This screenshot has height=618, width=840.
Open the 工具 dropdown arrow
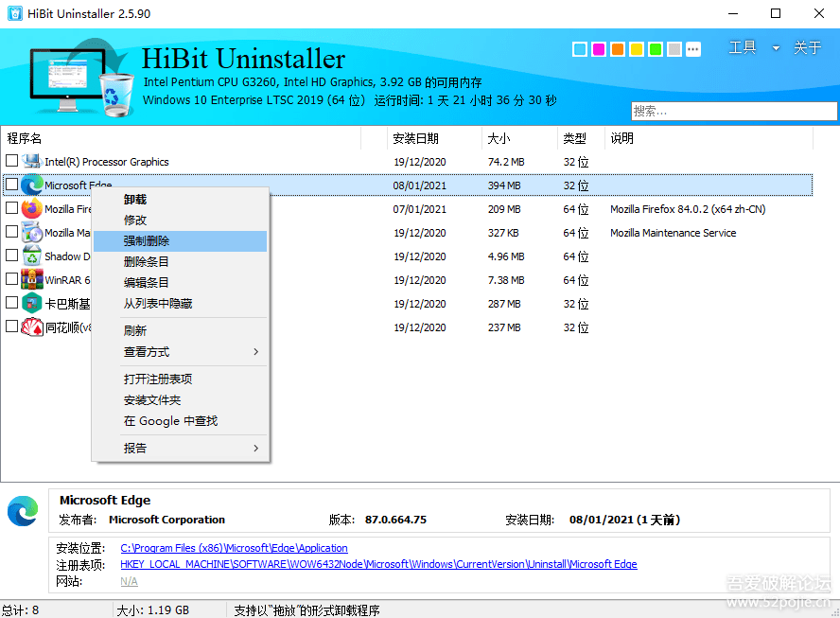pos(776,48)
